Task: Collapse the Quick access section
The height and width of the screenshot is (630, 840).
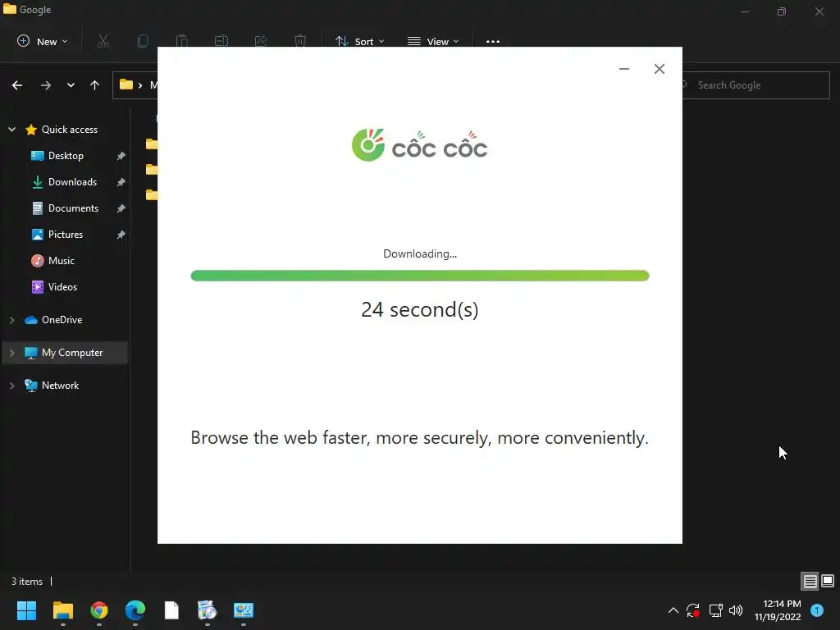Action: tap(11, 130)
